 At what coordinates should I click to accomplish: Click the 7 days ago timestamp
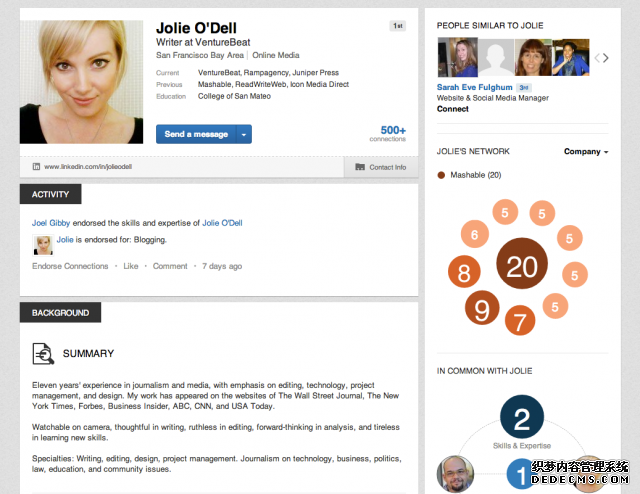pyautogui.click(x=222, y=266)
